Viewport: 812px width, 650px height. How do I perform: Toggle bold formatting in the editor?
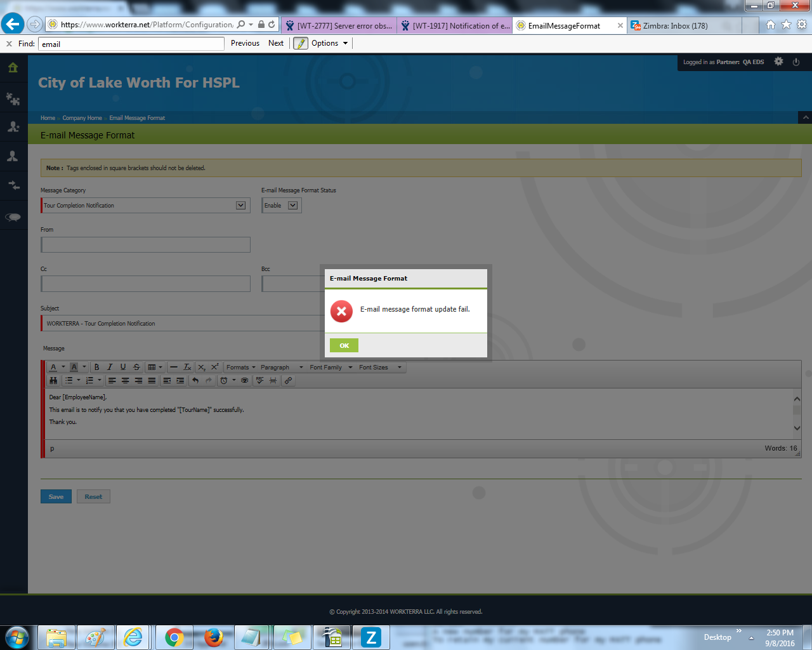click(96, 367)
